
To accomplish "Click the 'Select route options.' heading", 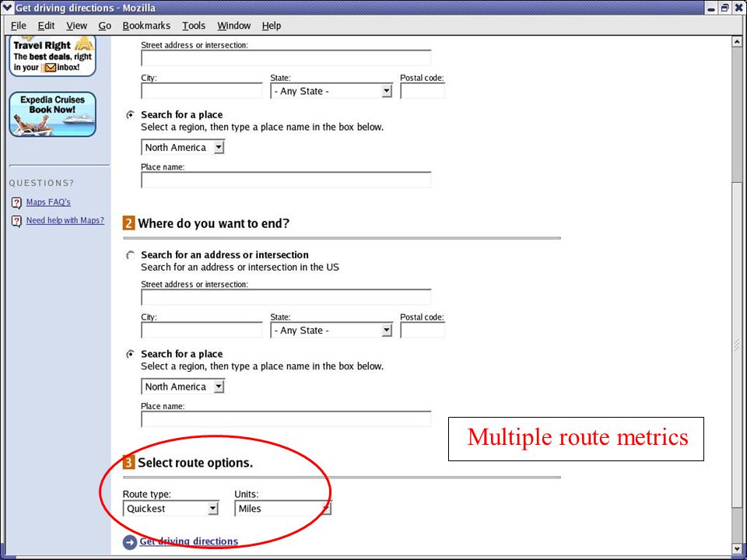I will click(x=195, y=462).
